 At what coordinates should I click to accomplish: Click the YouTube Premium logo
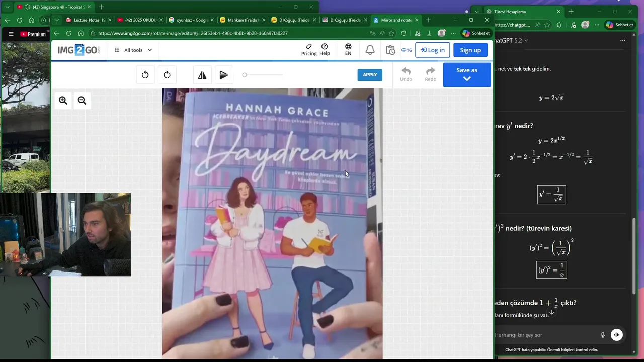33,34
